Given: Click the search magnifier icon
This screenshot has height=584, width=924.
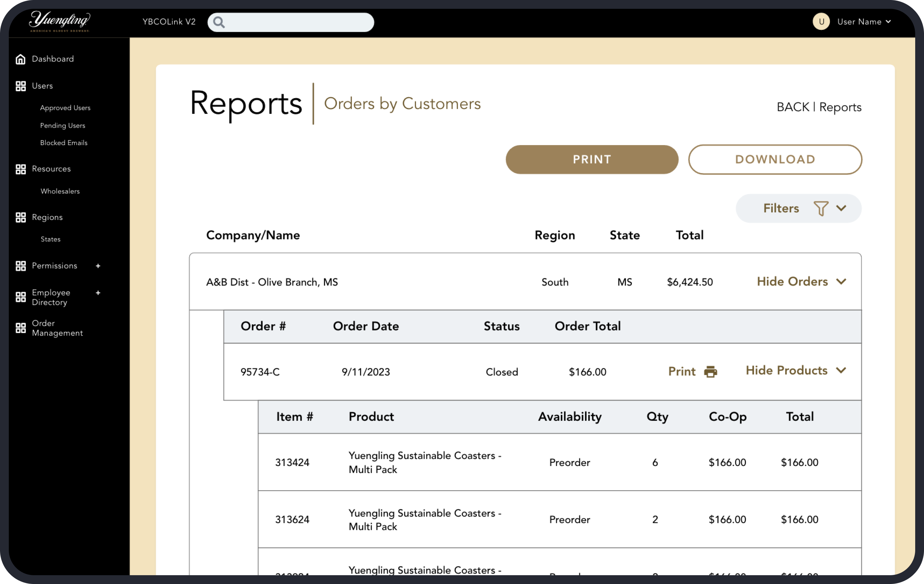Looking at the screenshot, I should coord(219,22).
